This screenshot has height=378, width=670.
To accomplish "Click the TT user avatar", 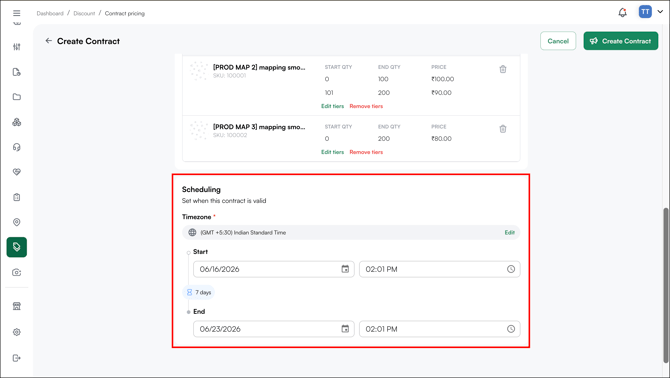I will tap(645, 12).
